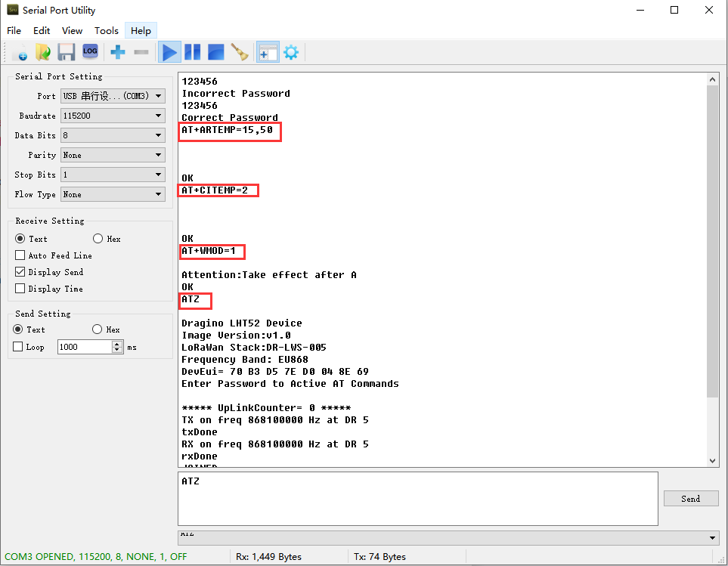728x566 pixels.
Task: Open the Port COM3 dropdown
Action: [113, 96]
